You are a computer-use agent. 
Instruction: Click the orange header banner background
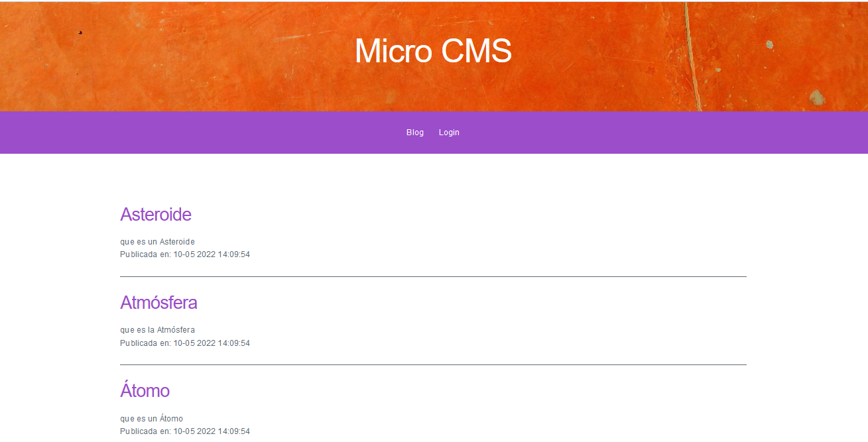coord(199,60)
